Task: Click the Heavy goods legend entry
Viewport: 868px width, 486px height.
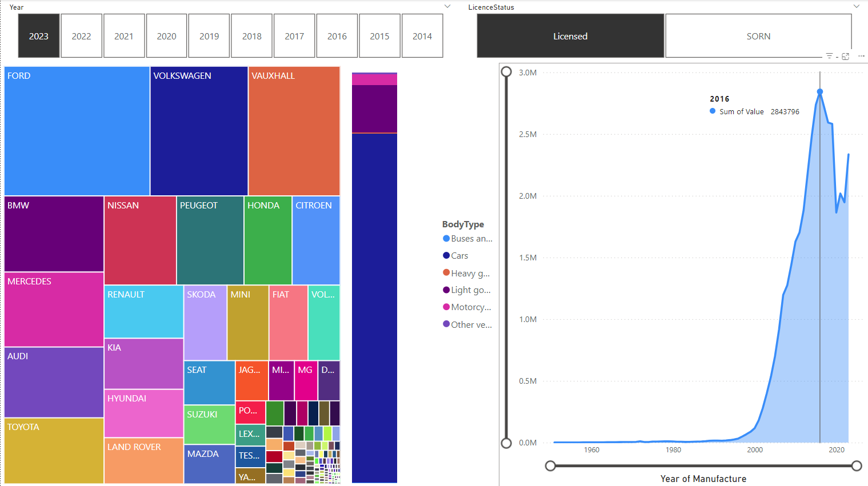Action: pos(466,273)
